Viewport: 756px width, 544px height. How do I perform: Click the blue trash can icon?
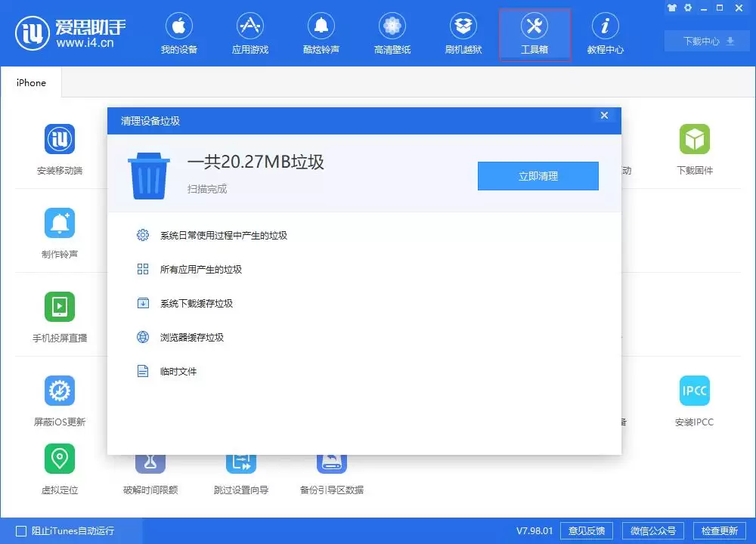click(148, 176)
